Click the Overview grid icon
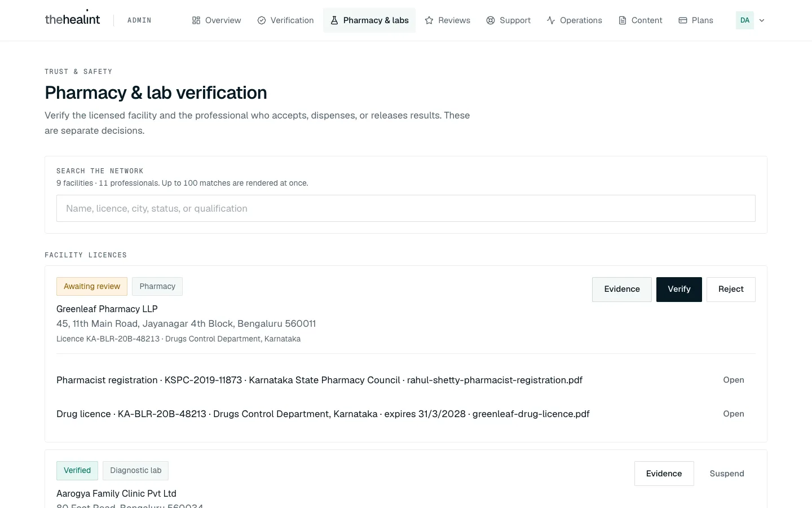812x508 pixels. (x=196, y=20)
